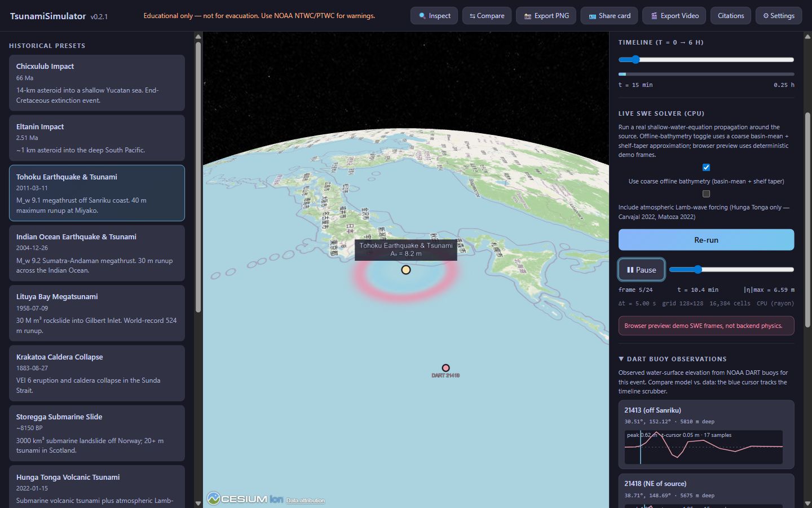Click the Re-run solver button
Screen dimensions: 812x508
tap(706, 240)
